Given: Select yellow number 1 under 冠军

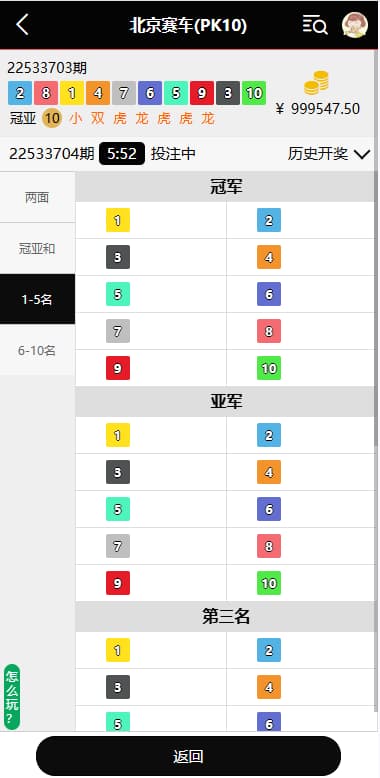Looking at the screenshot, I should tap(118, 220).
